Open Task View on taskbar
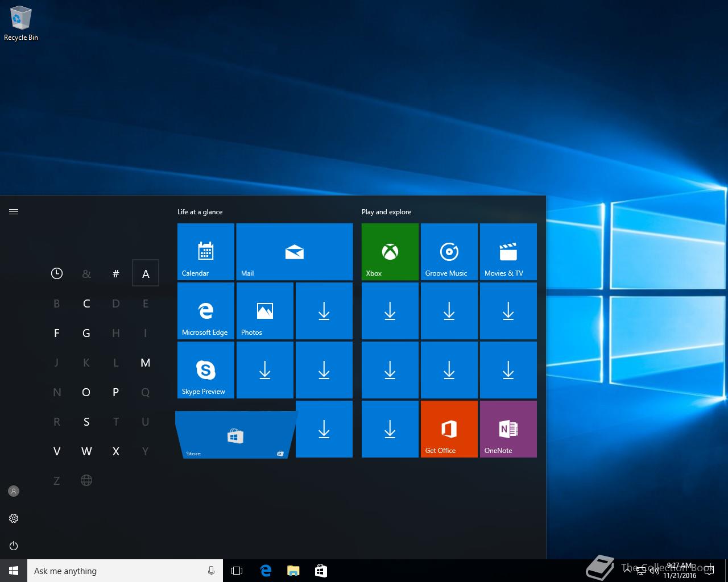The height and width of the screenshot is (582, 728). pos(237,571)
